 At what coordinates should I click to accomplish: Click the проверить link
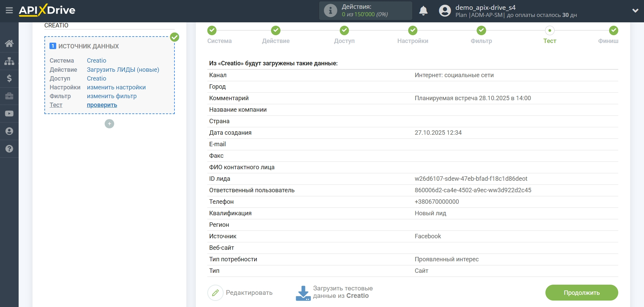(x=102, y=105)
